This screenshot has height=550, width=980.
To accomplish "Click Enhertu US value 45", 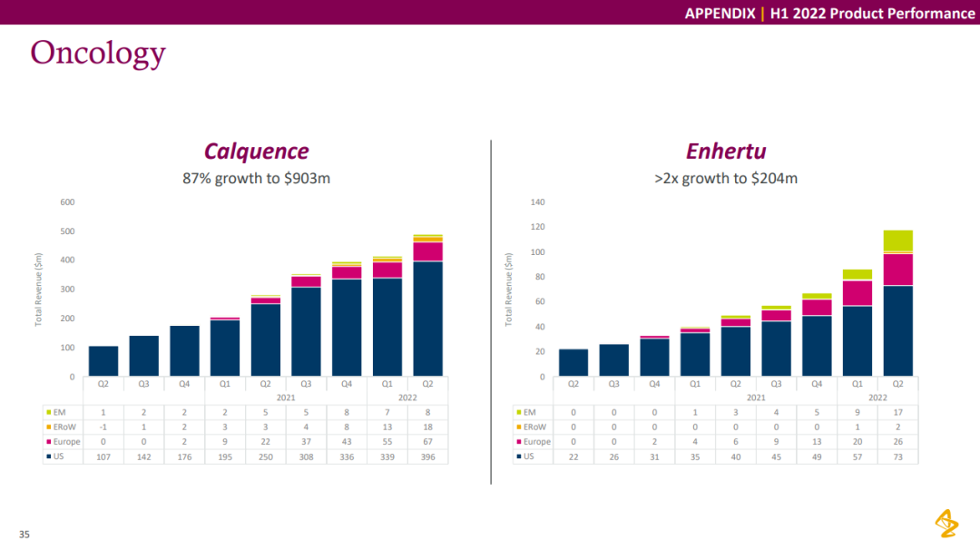I will [x=776, y=457].
